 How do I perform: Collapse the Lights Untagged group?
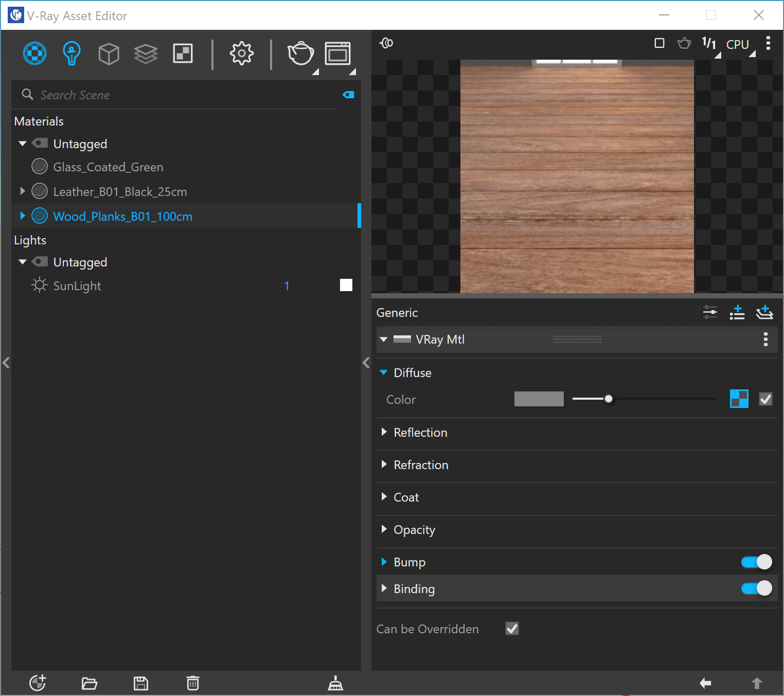click(x=23, y=262)
